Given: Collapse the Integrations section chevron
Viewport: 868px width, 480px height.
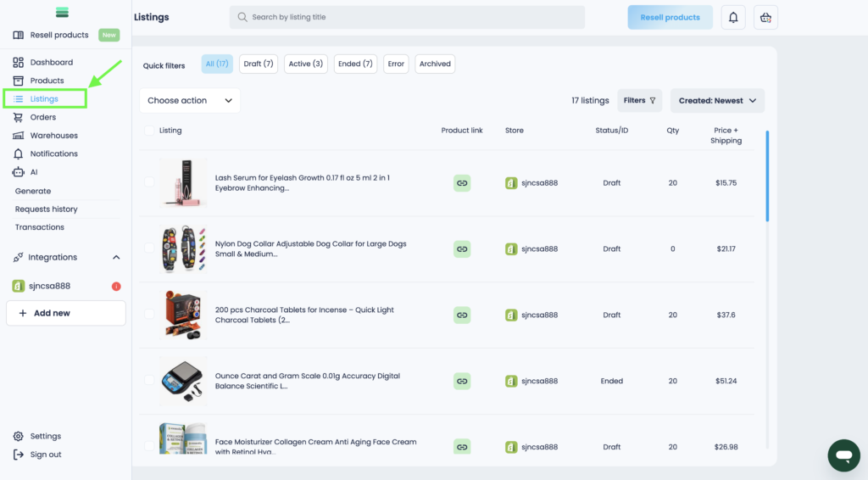Looking at the screenshot, I should tap(116, 258).
